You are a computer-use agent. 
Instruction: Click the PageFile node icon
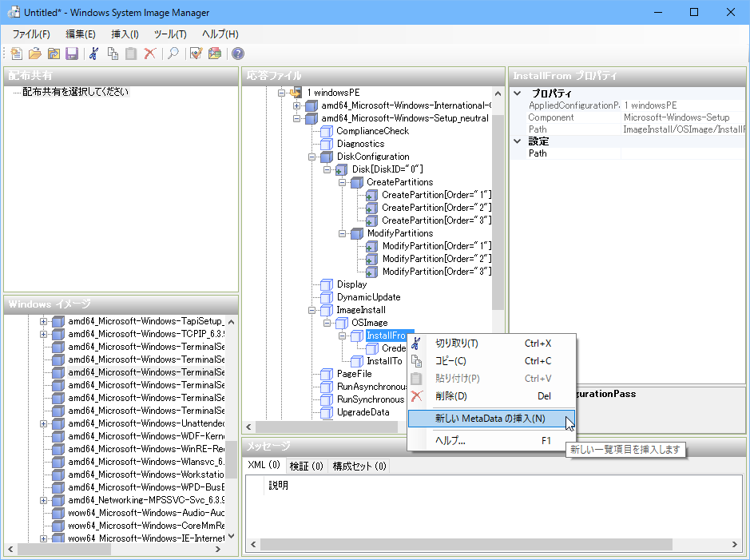click(x=327, y=374)
